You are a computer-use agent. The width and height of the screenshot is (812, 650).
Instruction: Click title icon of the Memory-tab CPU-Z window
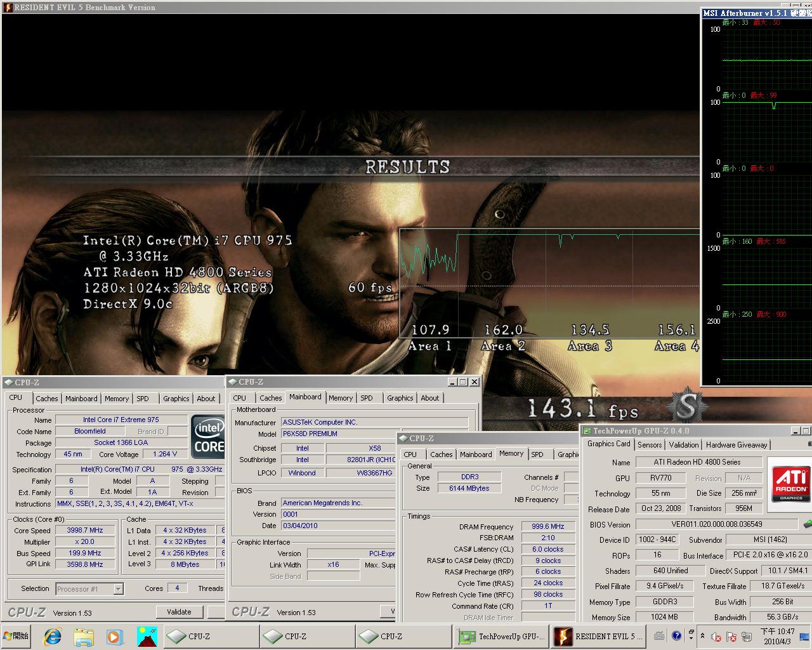click(x=403, y=439)
